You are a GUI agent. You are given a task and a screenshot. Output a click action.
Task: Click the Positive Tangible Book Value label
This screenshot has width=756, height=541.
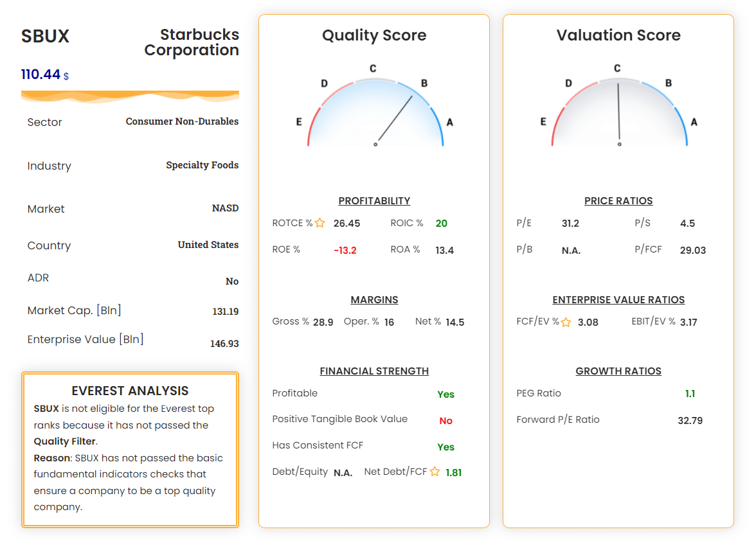pos(340,419)
